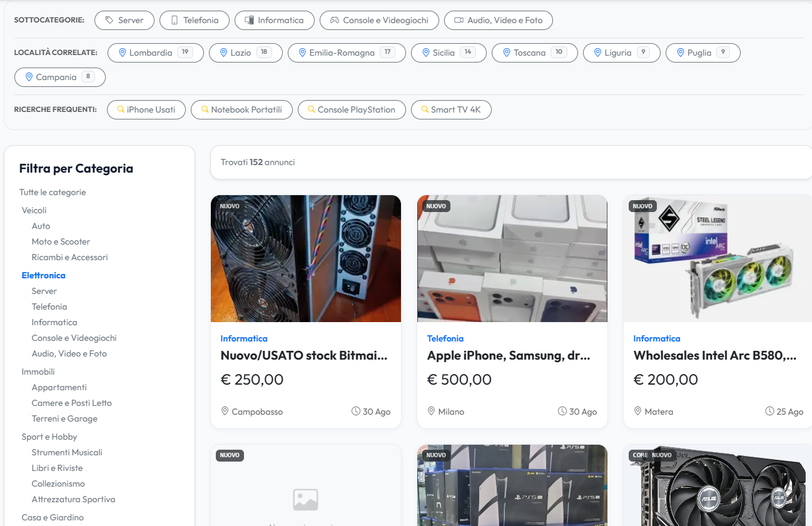Open Strumenti Musicali in sidebar
Image resolution: width=812 pixels, height=526 pixels.
67,452
